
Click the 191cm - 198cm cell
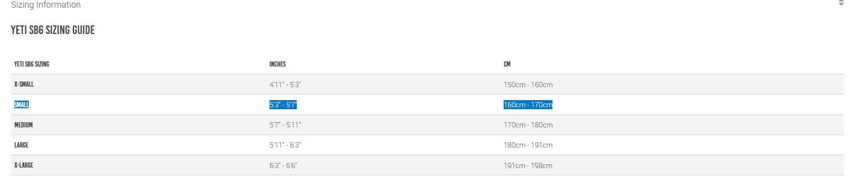528,166
